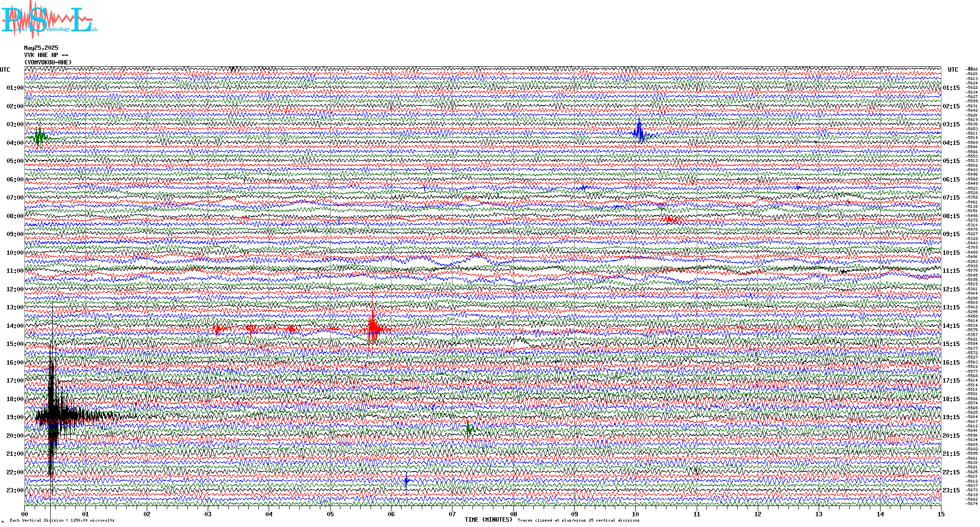The width and height of the screenshot is (980, 527).
Task: Click the date text 'May25,2025'
Action: [x=41, y=48]
